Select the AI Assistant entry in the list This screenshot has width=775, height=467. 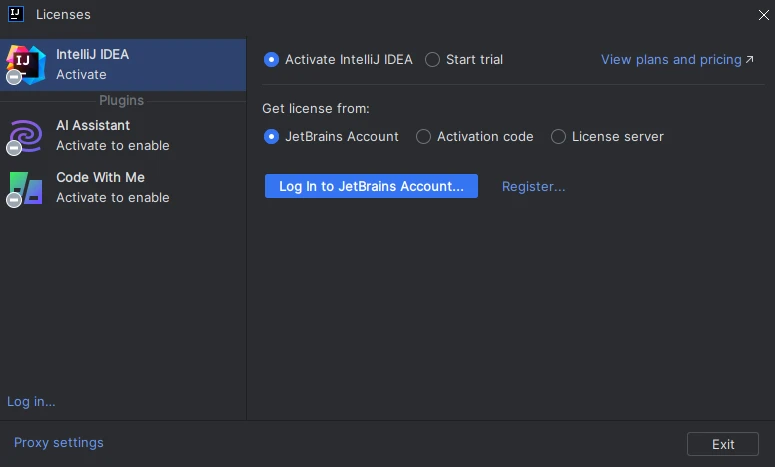pyautogui.click(x=123, y=136)
